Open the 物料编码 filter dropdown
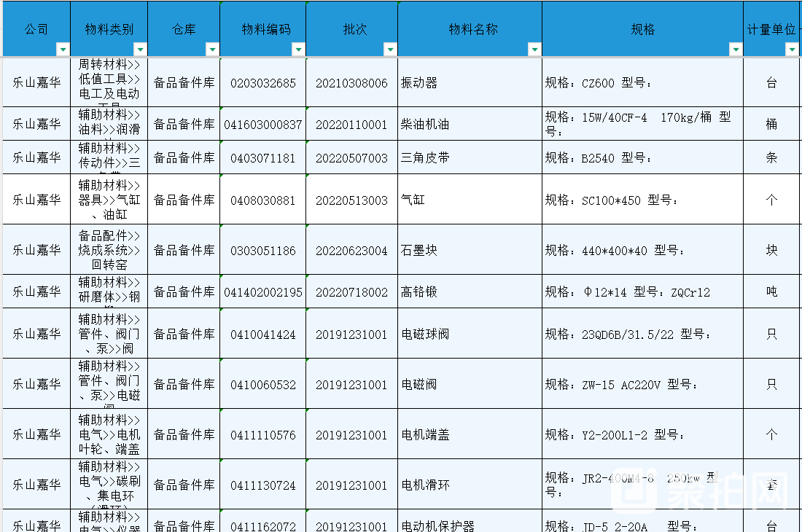 [298, 50]
